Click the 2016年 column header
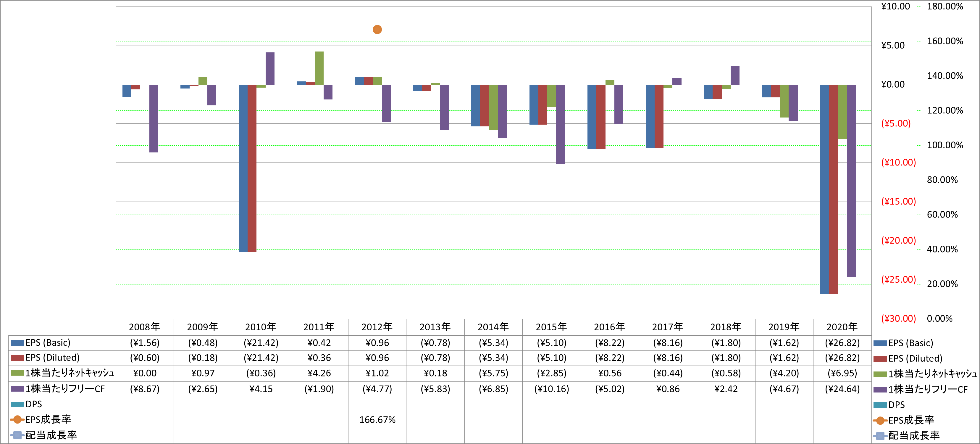Screen dimensions: 980x444 click(x=609, y=327)
